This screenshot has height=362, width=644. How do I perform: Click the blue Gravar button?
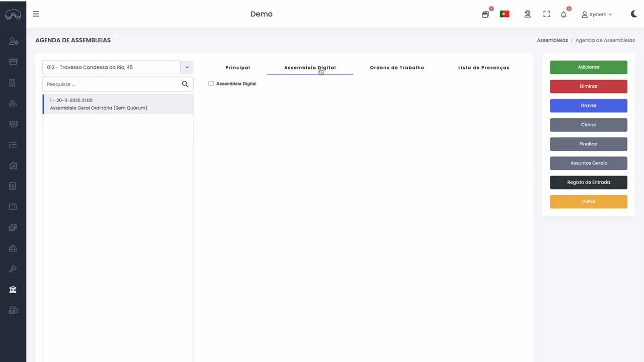(588, 106)
